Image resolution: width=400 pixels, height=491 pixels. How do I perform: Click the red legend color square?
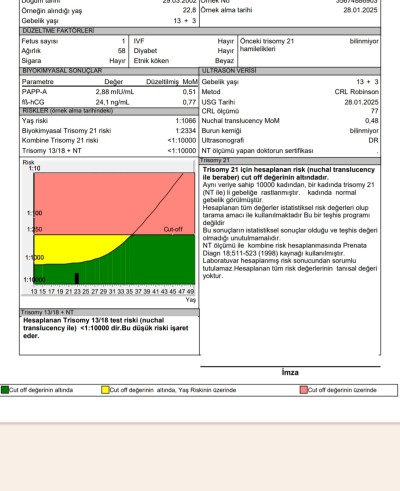(304, 390)
